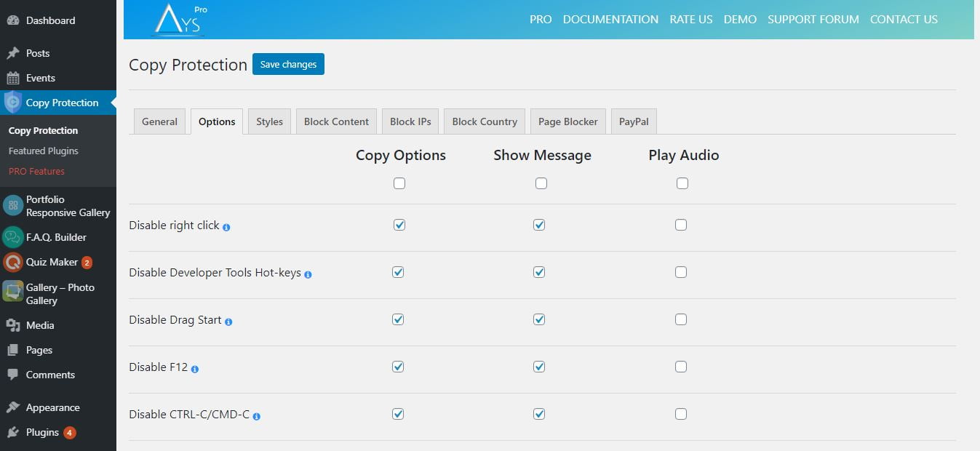The height and width of the screenshot is (451, 980).
Task: Enable Play Audio for Disable CTRL-C/CMD-C
Action: [680, 414]
